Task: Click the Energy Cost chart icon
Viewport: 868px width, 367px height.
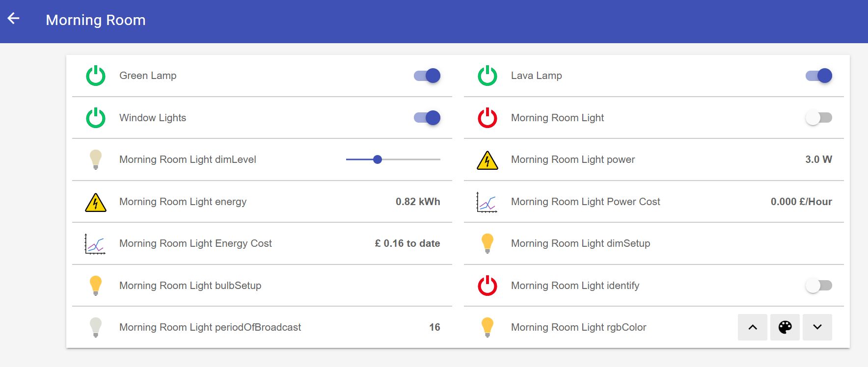Action: (95, 244)
